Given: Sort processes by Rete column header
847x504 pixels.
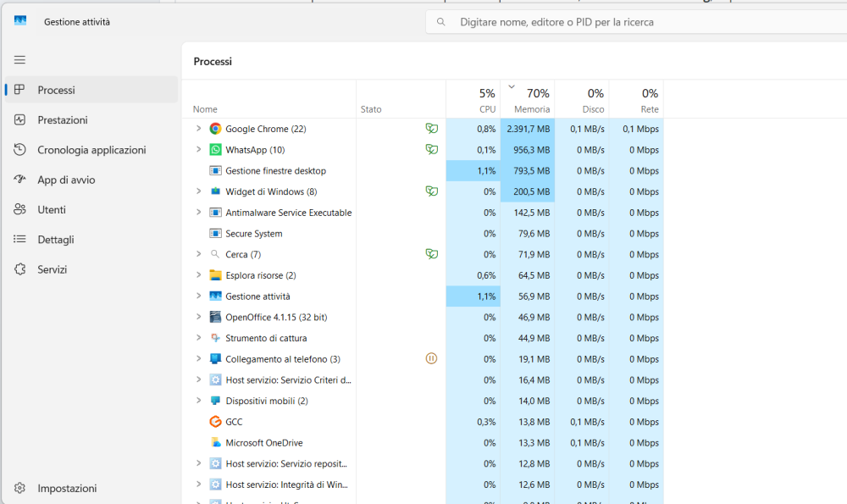Looking at the screenshot, I should [636, 99].
